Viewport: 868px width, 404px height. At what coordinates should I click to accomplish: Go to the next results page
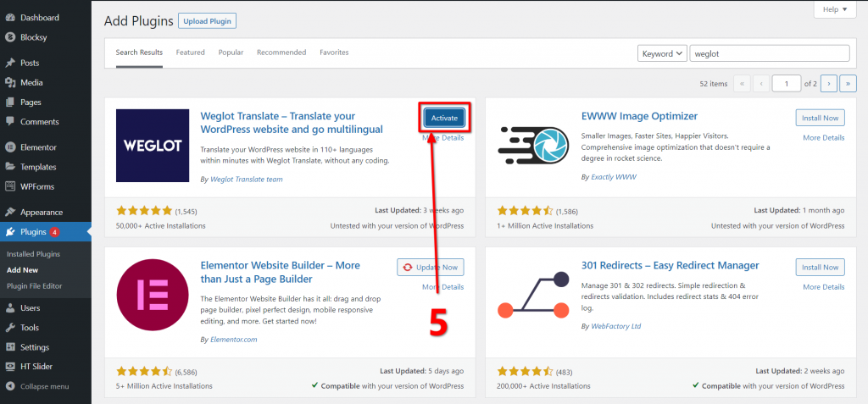click(x=829, y=84)
